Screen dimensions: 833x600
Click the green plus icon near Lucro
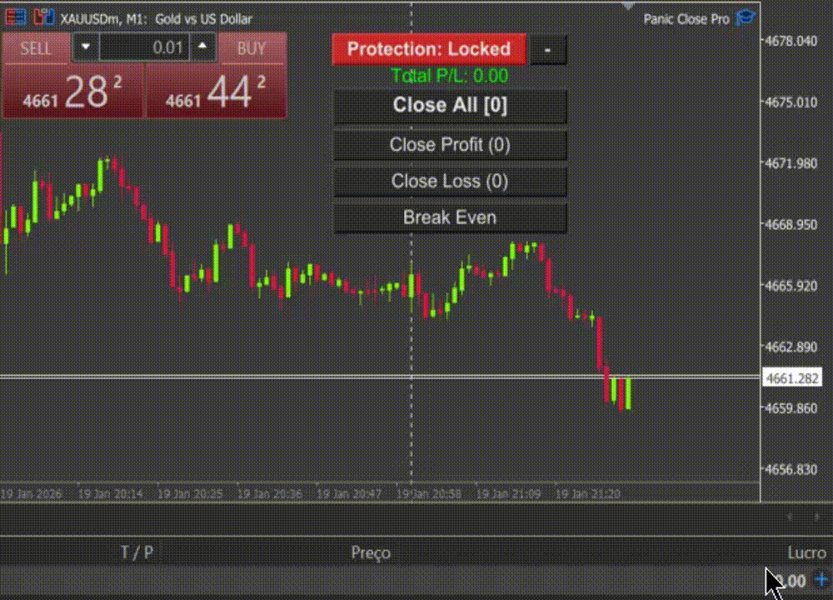pos(822,581)
